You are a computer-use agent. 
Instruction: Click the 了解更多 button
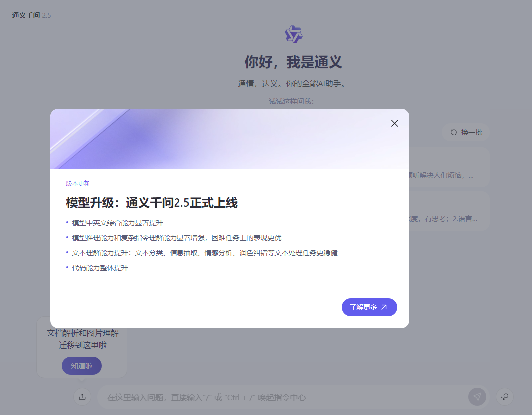369,307
